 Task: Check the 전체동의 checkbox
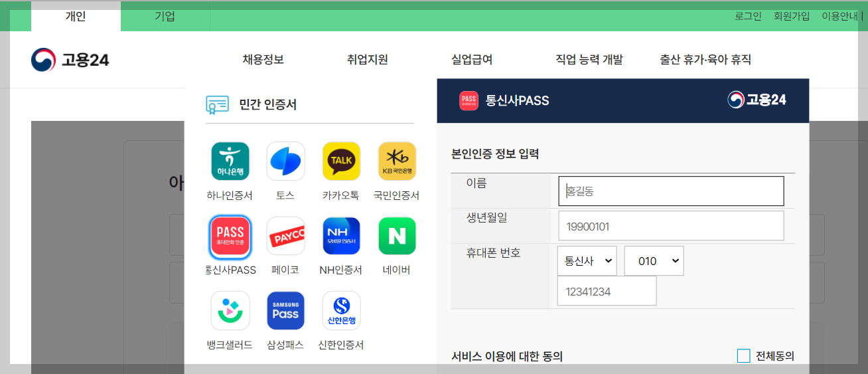pyautogui.click(x=743, y=356)
